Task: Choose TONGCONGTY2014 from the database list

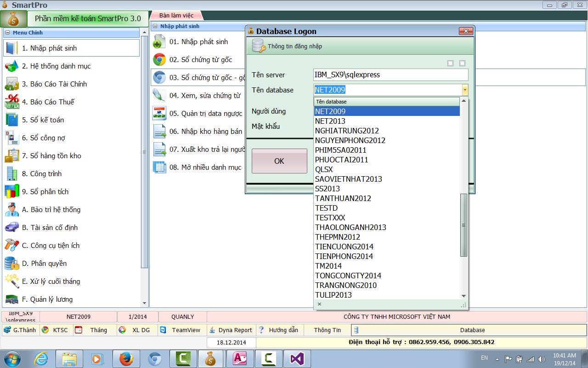Action: click(387, 276)
